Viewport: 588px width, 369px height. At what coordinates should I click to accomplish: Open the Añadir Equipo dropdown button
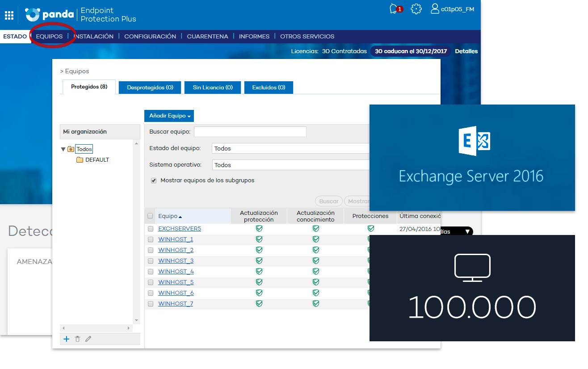click(x=169, y=116)
